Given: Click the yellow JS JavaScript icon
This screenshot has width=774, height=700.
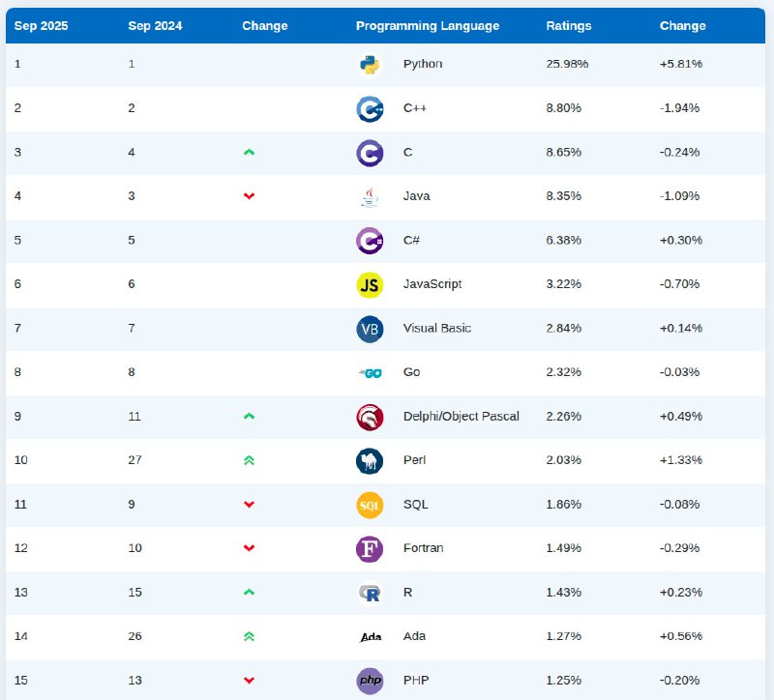Looking at the screenshot, I should [370, 284].
